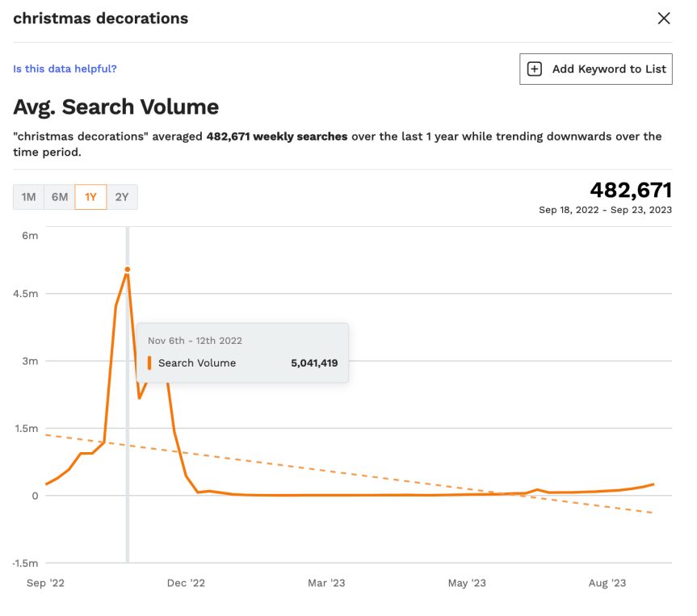Click the Avg. Search Volume heading
This screenshot has height=616, width=697.
coord(115,107)
